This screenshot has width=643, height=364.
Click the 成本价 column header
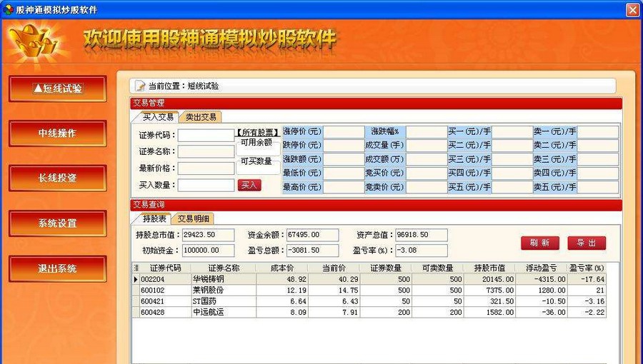click(x=282, y=268)
